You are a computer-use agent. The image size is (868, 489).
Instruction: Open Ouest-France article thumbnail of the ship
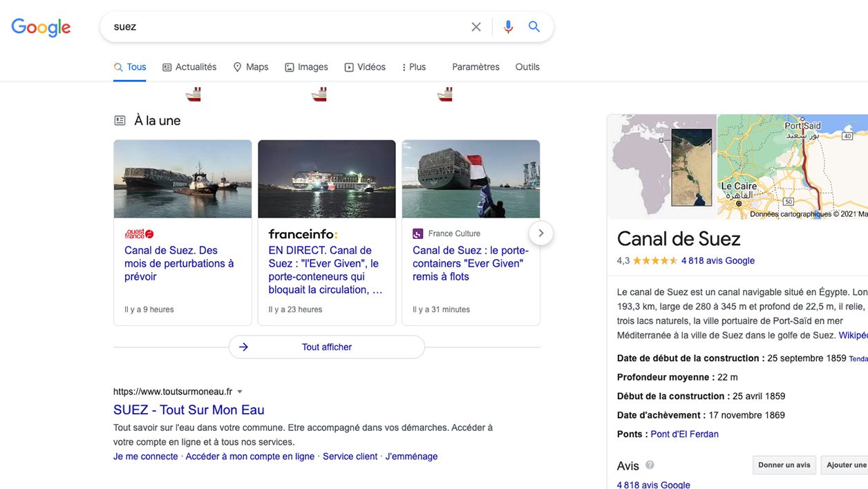click(x=182, y=179)
